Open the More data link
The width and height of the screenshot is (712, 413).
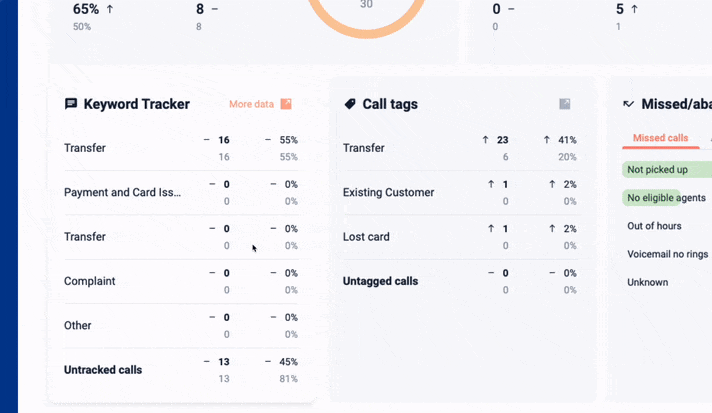click(x=251, y=104)
